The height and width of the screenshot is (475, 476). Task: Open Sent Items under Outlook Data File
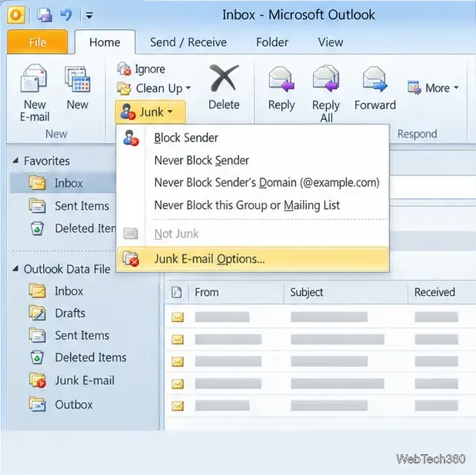69,335
